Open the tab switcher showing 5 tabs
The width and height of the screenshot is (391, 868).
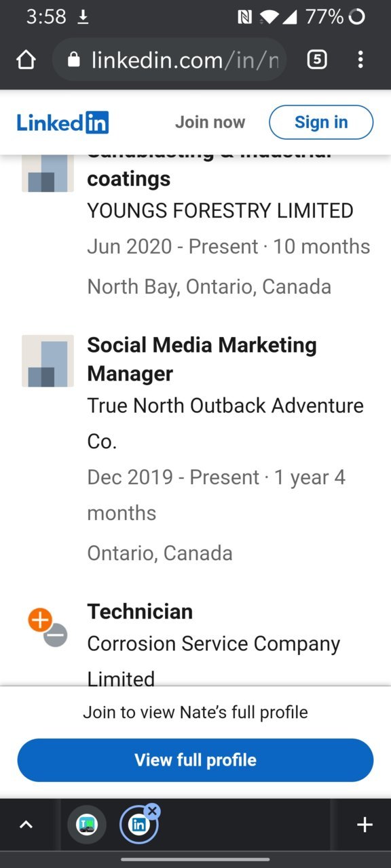[x=317, y=60]
